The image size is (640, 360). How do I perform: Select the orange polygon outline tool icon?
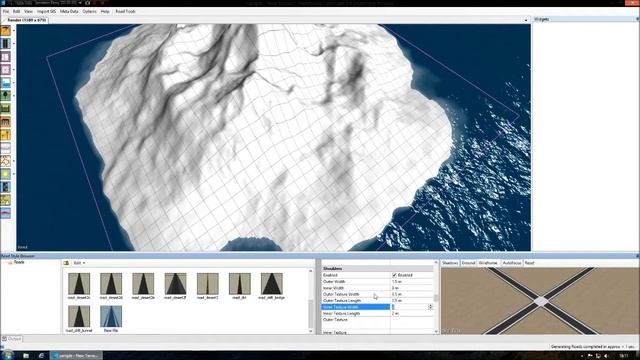[5, 161]
